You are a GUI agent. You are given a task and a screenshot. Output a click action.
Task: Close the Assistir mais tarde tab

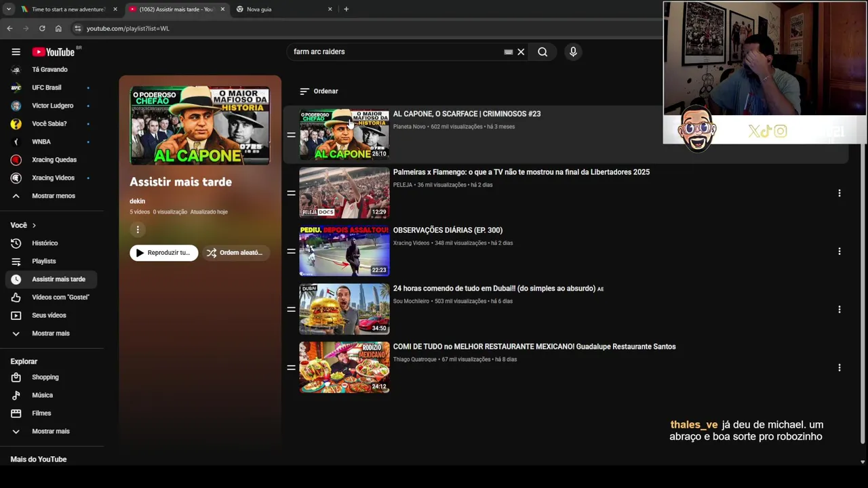click(222, 9)
